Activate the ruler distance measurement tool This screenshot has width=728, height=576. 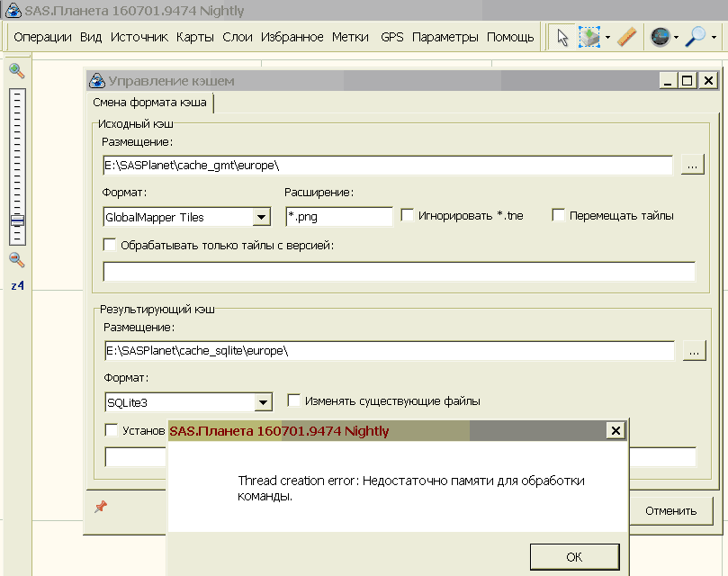point(627,38)
